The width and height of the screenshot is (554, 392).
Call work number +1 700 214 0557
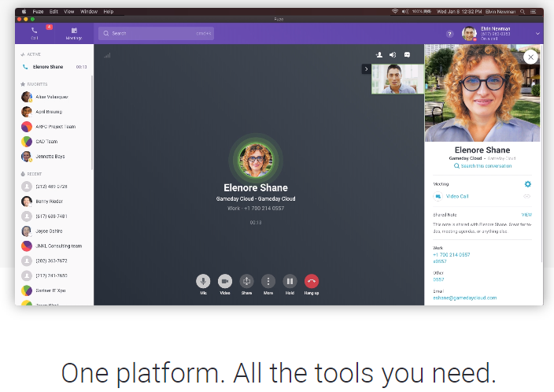(x=451, y=254)
